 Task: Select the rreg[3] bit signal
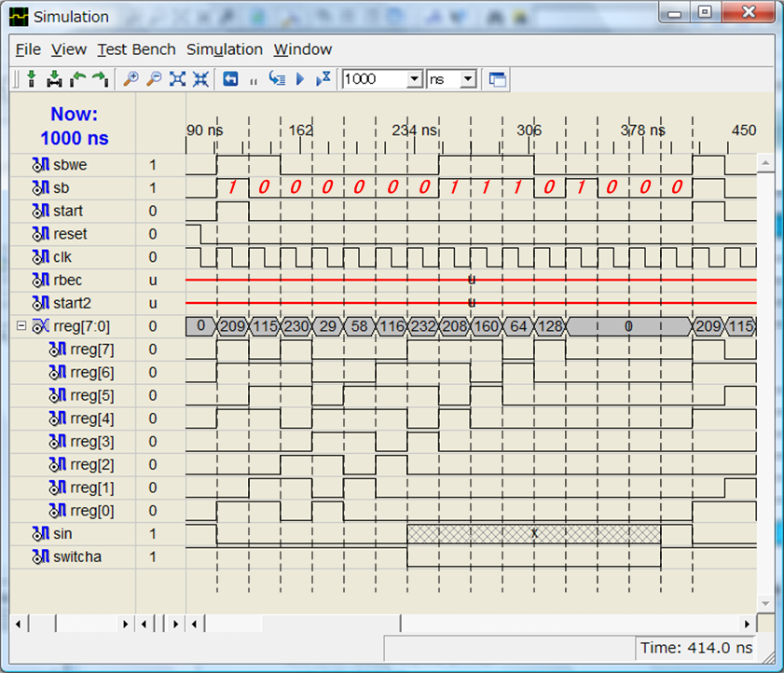point(92,442)
